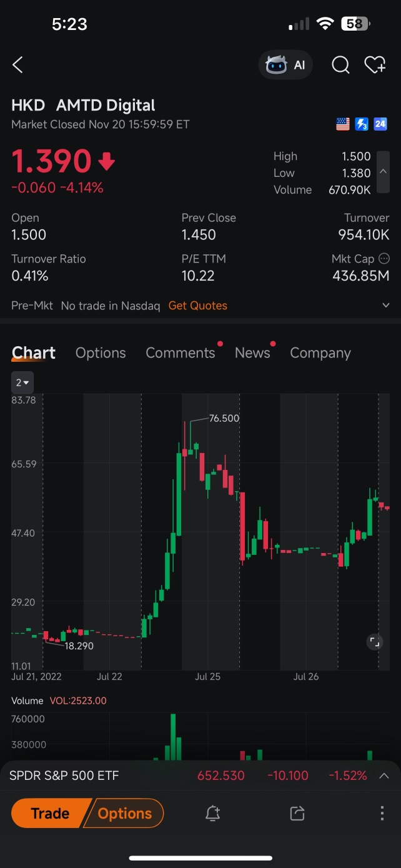The image size is (401, 868).
Task: Expand chart to fullscreen
Action: (374, 642)
